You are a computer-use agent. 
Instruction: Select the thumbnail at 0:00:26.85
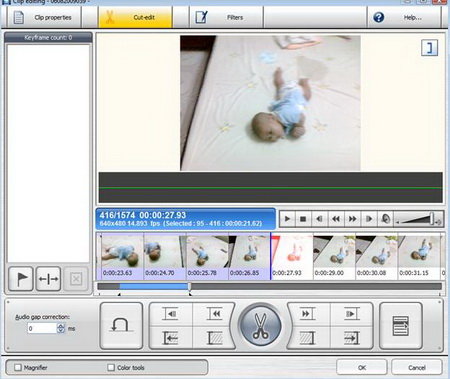249,256
